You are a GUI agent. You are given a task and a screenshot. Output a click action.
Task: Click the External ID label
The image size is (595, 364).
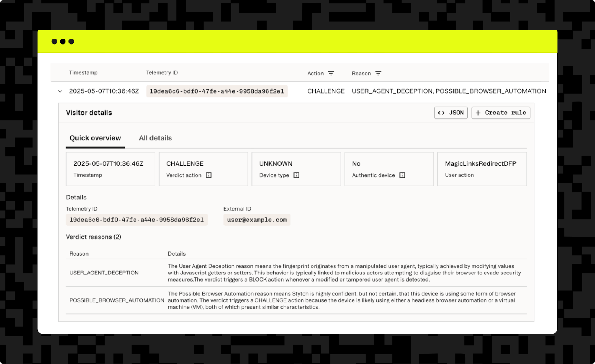237,209
